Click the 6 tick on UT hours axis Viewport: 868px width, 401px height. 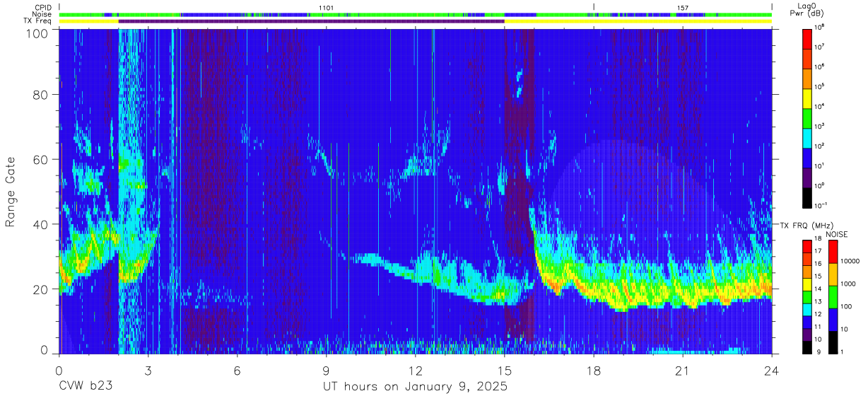(237, 371)
